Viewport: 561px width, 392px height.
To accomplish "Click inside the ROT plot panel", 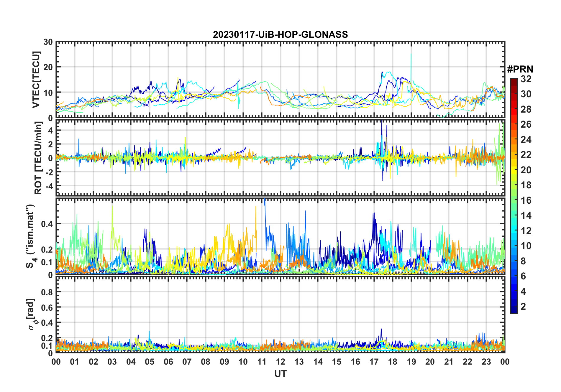I will 280,158.
